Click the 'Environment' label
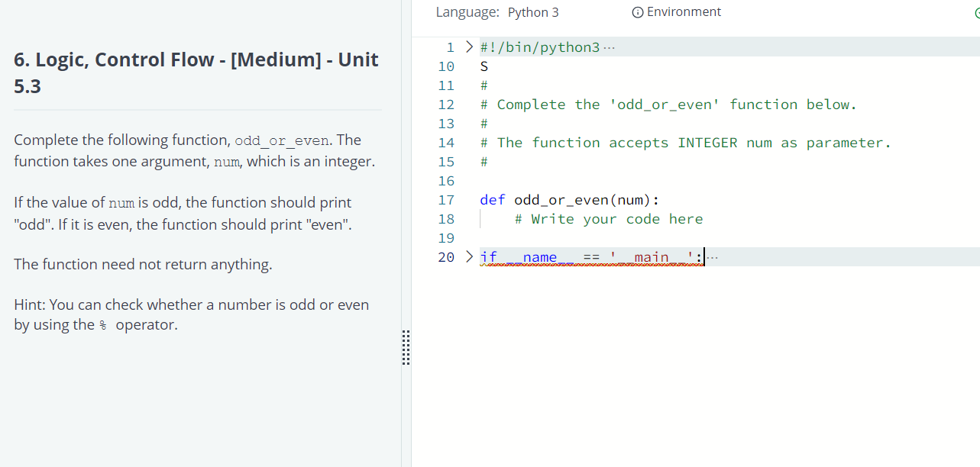Screen dimensions: 980x467 [x=684, y=12]
